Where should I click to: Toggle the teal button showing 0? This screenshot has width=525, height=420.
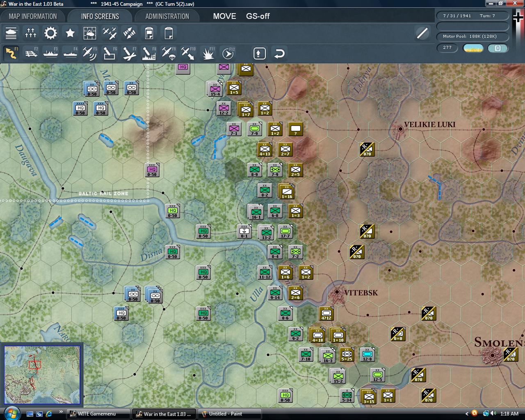pos(498,48)
